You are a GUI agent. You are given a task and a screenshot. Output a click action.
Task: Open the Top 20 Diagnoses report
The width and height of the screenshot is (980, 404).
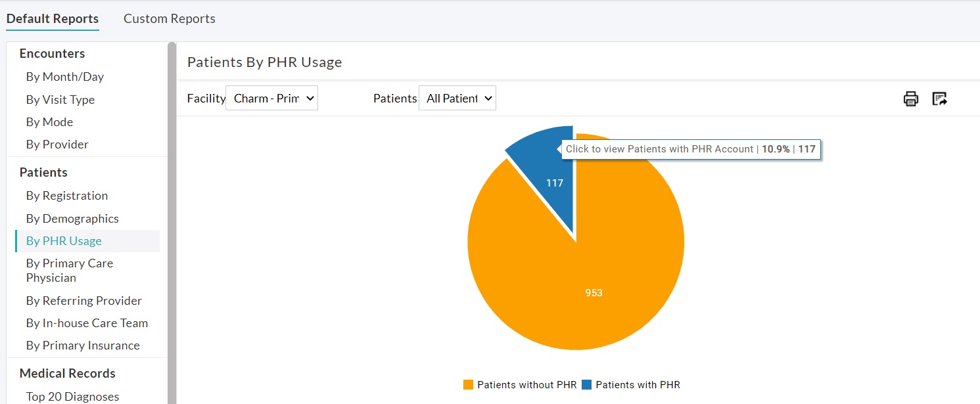[x=72, y=395]
